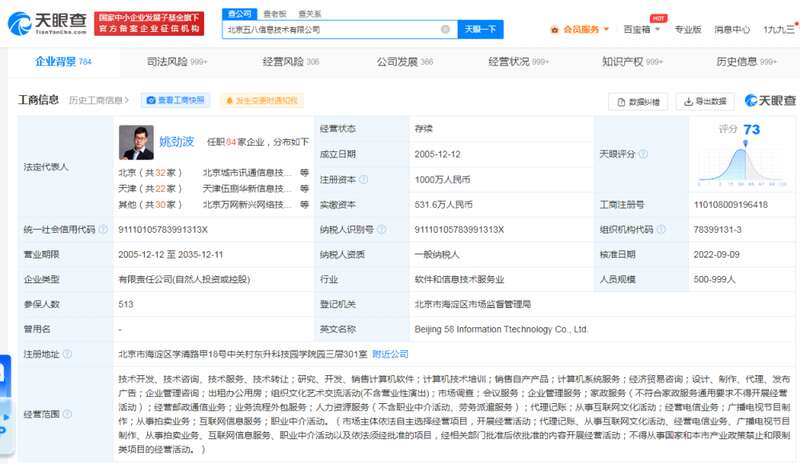
Task: Open 历史工商信息 via its chevron
Action: coord(127,101)
